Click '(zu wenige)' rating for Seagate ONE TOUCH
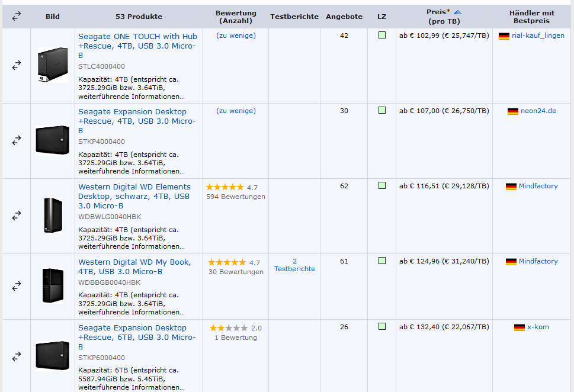 click(x=236, y=36)
